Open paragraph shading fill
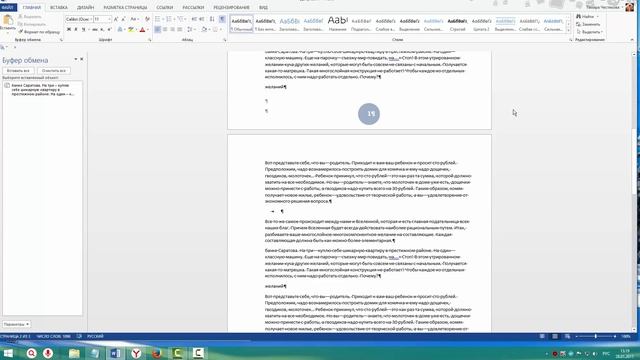640x360 pixels. point(204,29)
